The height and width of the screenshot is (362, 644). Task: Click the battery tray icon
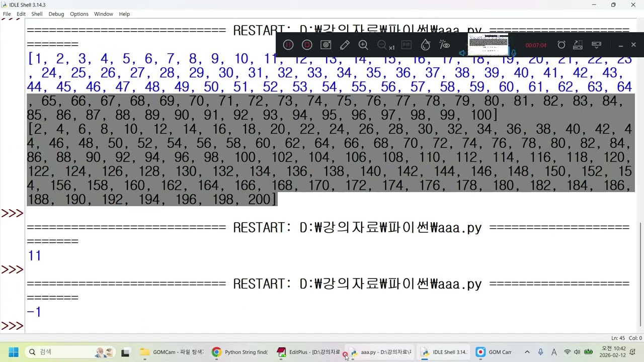[x=588, y=352]
